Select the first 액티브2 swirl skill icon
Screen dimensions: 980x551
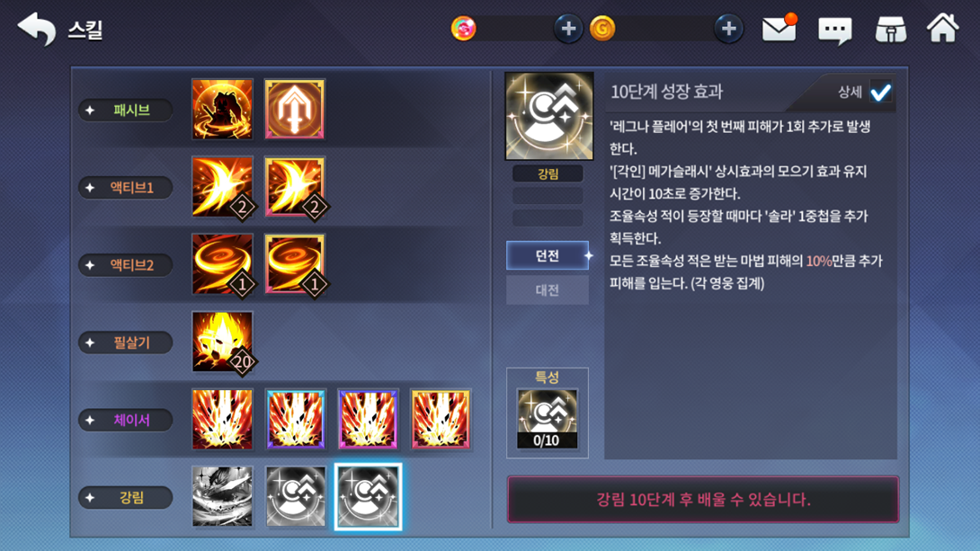222,263
